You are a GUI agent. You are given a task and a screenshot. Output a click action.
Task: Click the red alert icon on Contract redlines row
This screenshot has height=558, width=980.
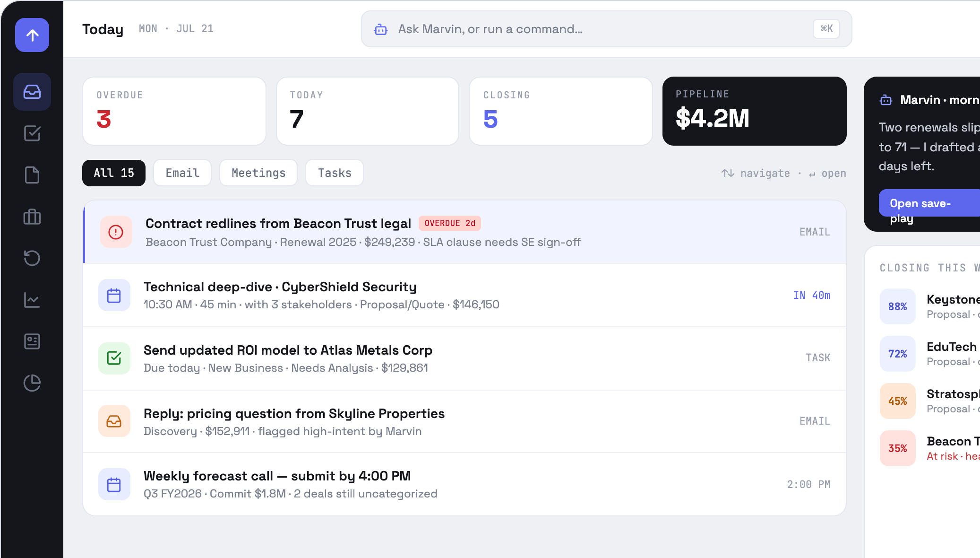[116, 232]
